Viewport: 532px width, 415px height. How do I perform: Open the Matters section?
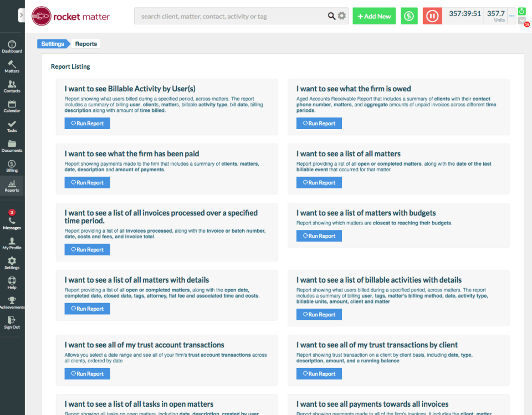click(x=12, y=66)
